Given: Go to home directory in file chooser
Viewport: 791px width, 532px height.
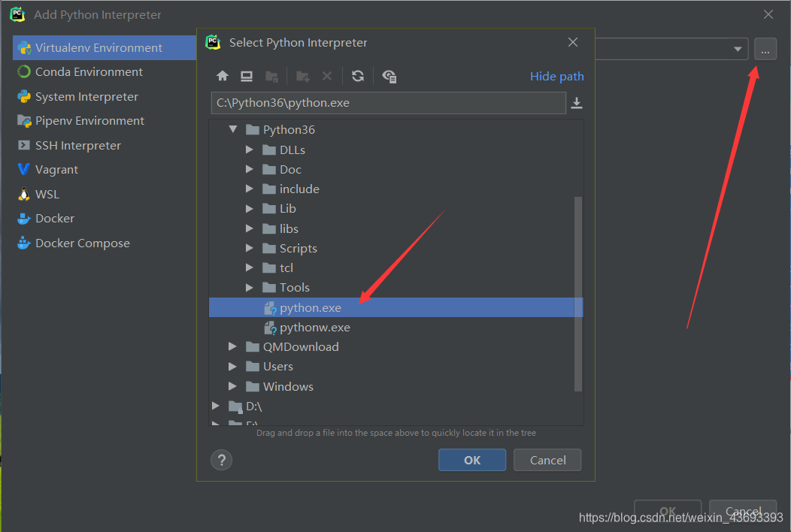Looking at the screenshot, I should click(x=223, y=76).
